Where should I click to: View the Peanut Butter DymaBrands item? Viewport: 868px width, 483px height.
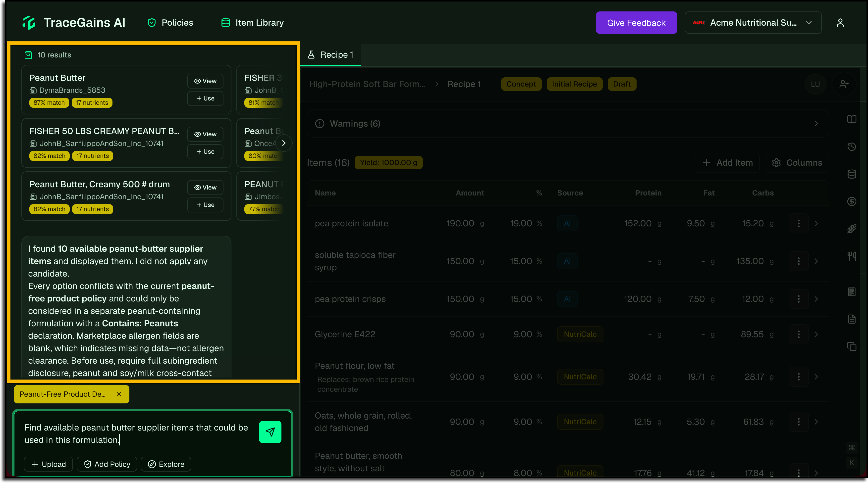point(205,81)
